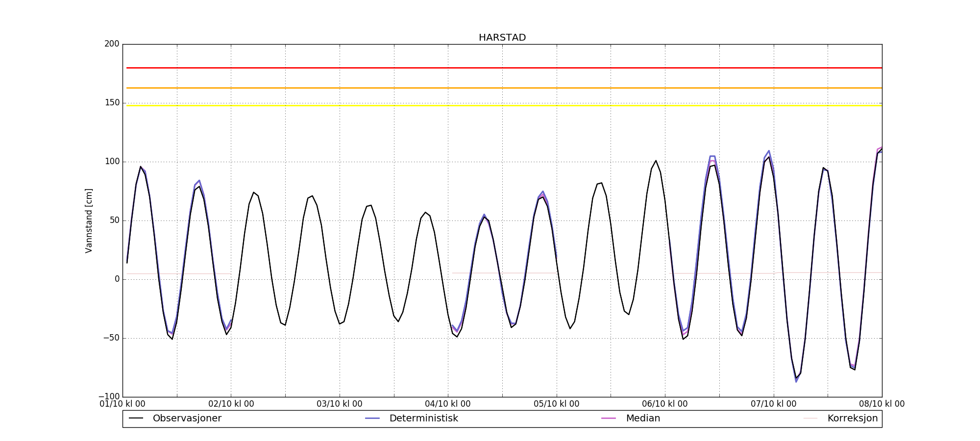Click the 200 y-axis tick label

coord(112,44)
